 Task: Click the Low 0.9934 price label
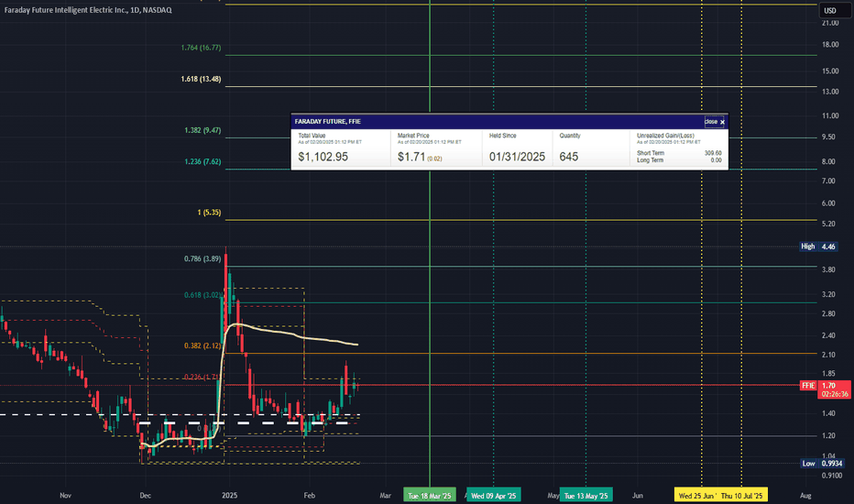tap(823, 464)
